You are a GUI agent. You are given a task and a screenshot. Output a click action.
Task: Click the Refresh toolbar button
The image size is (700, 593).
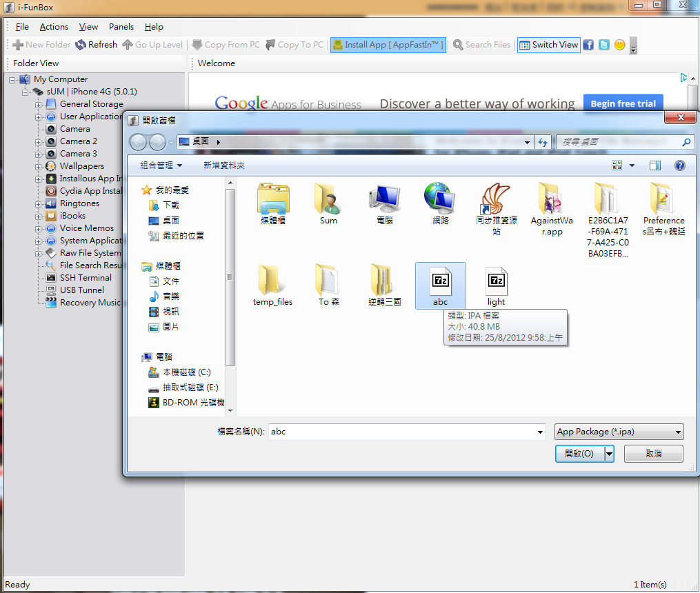coord(96,45)
